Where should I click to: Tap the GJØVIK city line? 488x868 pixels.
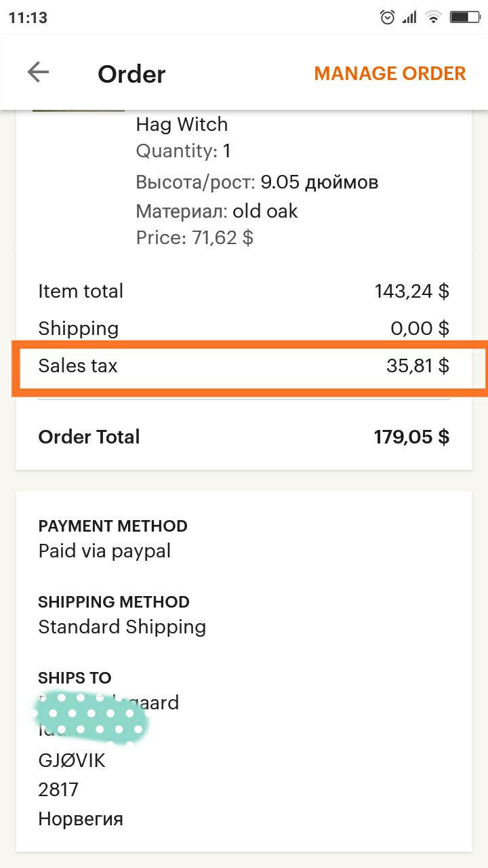pos(72,761)
